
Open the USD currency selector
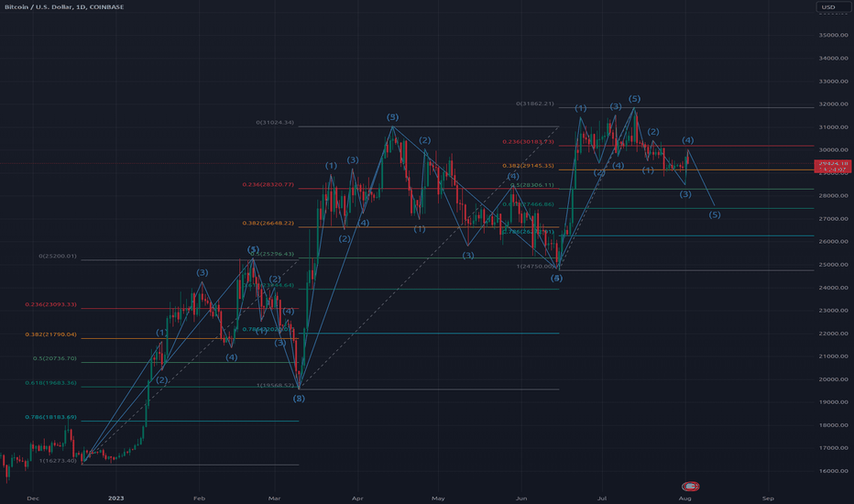[828, 8]
